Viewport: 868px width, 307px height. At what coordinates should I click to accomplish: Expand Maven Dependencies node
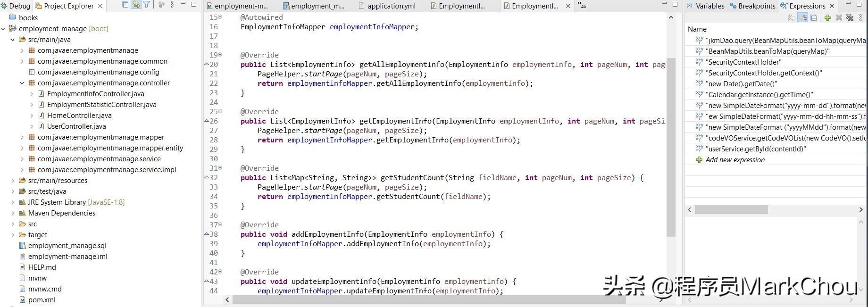[13, 213]
